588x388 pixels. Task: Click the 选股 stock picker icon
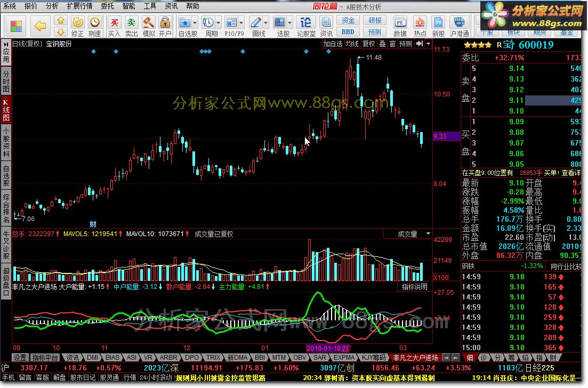[280, 22]
